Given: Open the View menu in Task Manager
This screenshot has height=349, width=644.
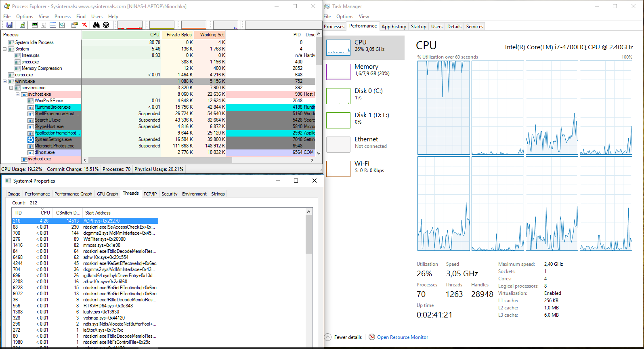Looking at the screenshot, I should click(x=364, y=17).
